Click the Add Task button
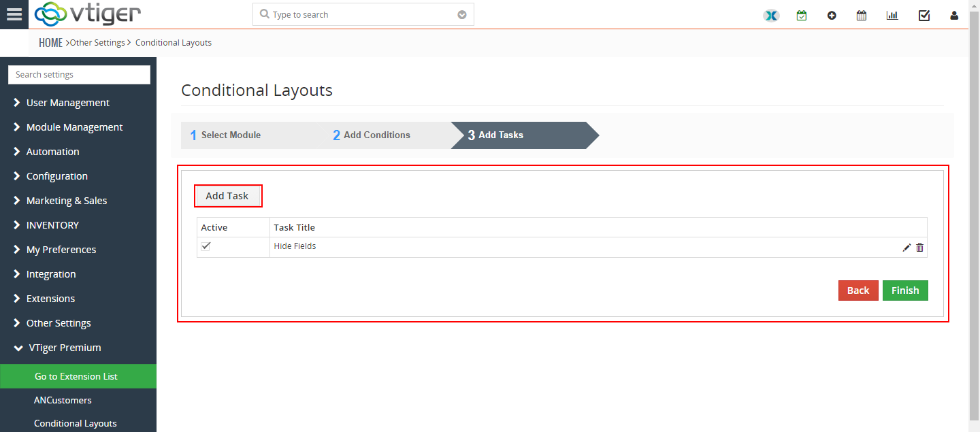Viewport: 980px width, 432px height. click(x=227, y=196)
